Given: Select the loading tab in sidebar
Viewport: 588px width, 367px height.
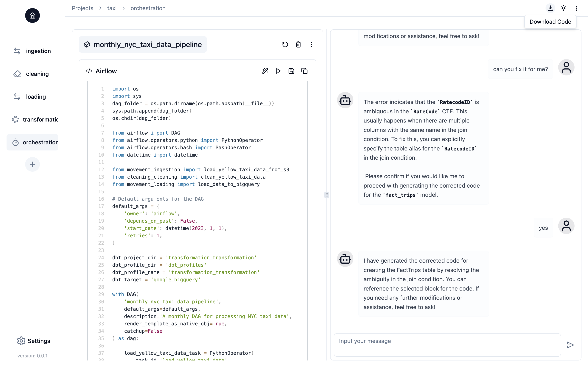Looking at the screenshot, I should point(36,96).
